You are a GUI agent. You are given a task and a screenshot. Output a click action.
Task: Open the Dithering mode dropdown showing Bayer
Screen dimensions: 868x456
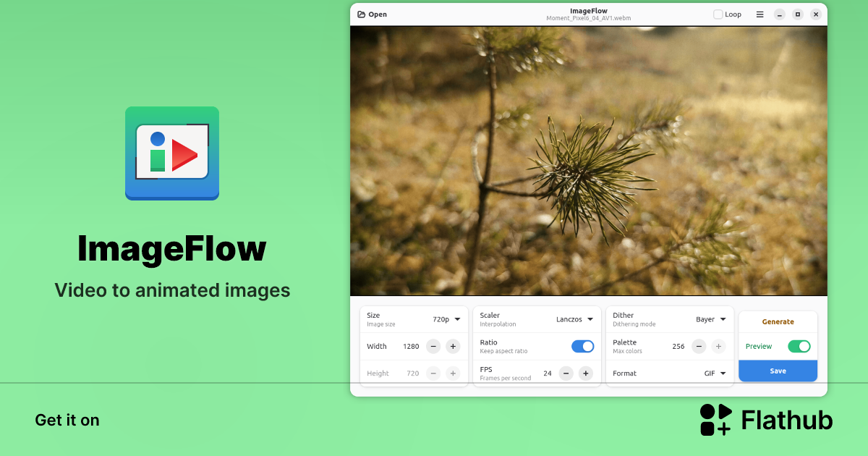click(x=710, y=318)
